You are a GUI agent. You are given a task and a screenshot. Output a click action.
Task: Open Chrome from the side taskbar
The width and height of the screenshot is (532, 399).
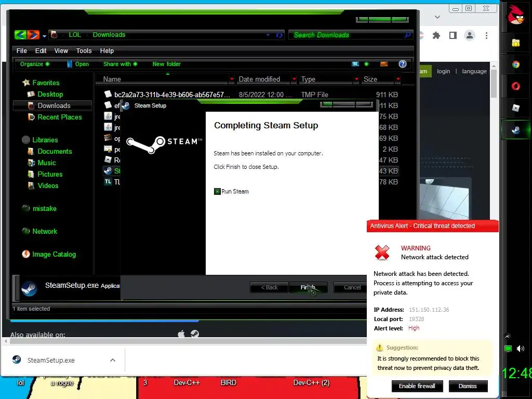coord(516,64)
